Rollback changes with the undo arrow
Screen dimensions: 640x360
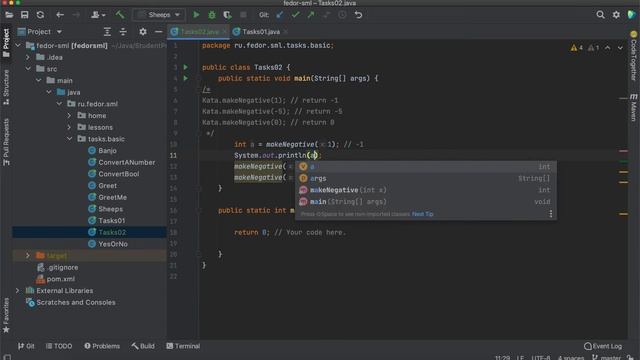click(358, 15)
